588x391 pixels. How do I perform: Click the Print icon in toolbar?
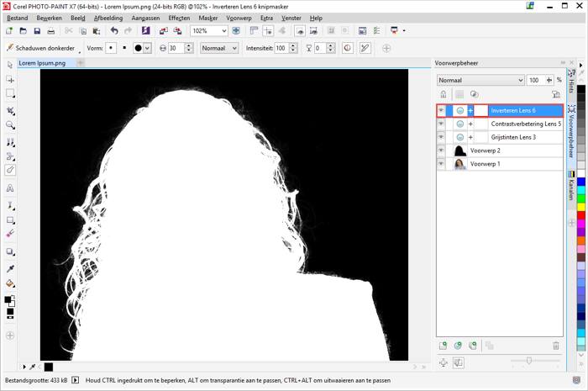pyautogui.click(x=51, y=31)
